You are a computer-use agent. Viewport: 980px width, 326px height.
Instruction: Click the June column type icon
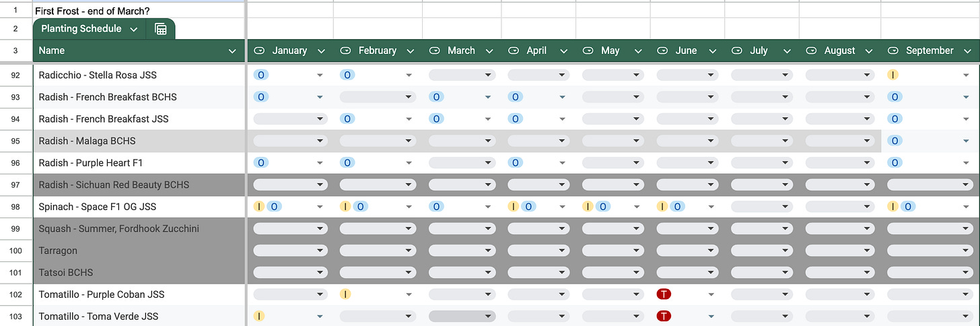coord(662,51)
